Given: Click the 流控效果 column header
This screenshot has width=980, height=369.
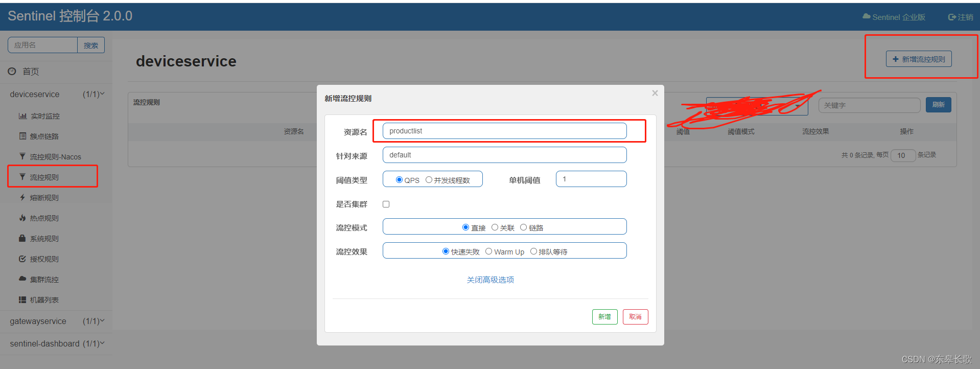Looking at the screenshot, I should (815, 131).
